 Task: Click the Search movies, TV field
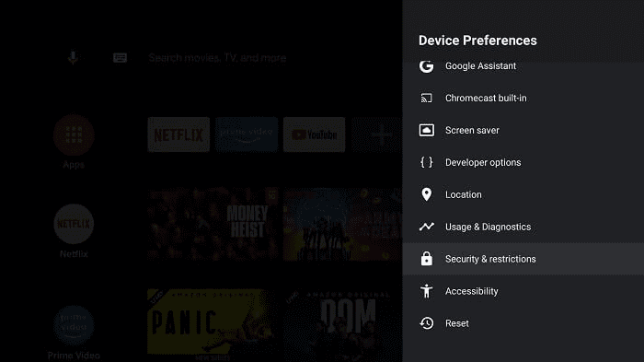click(x=217, y=58)
